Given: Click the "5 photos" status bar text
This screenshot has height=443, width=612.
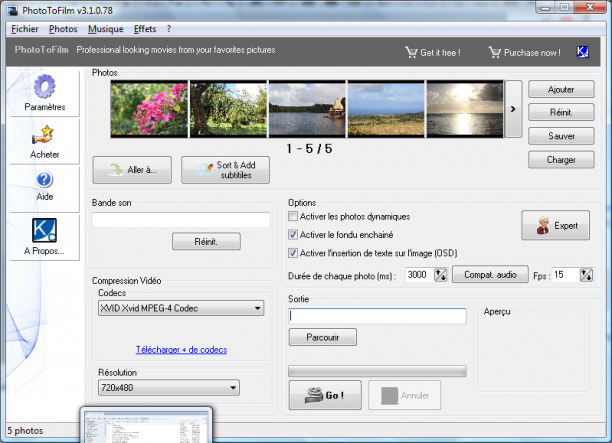Looking at the screenshot, I should [x=25, y=431].
